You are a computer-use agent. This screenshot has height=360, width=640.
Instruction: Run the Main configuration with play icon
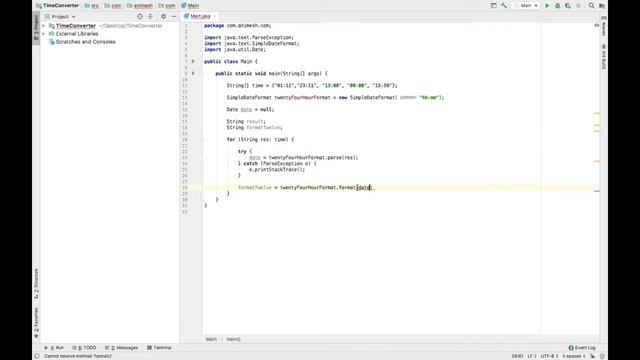click(x=547, y=6)
